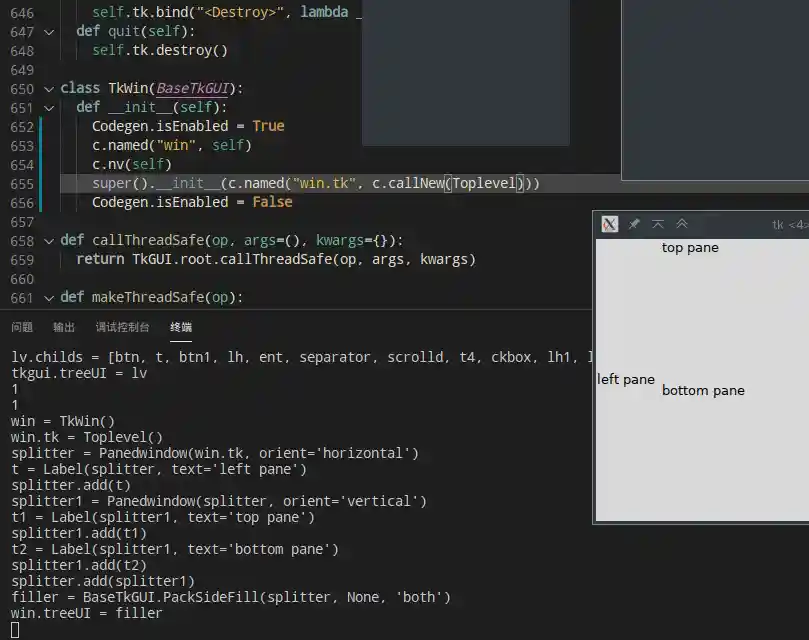809x640 pixels.
Task: Open the X11 window menu icon of tk window
Action: 609,224
